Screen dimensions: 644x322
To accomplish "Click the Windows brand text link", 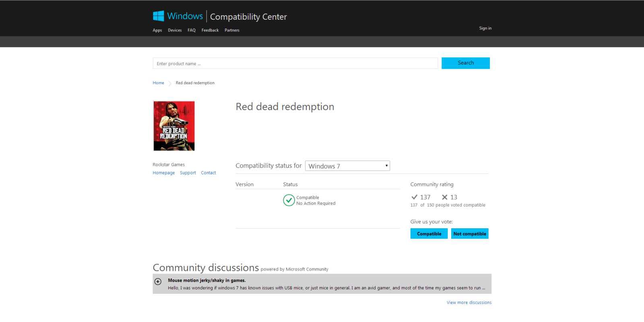I will [185, 16].
